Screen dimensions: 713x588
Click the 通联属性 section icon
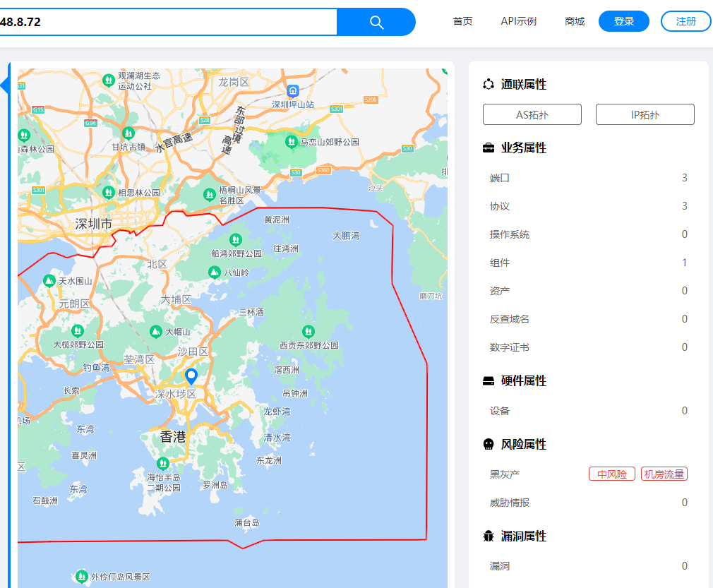tap(487, 84)
